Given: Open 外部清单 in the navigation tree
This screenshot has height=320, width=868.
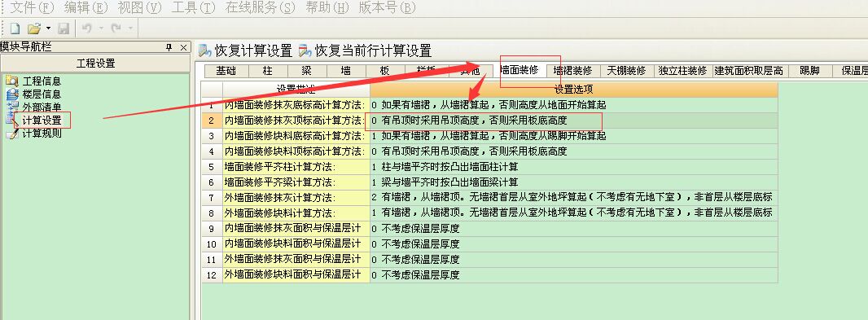Looking at the screenshot, I should [42, 107].
